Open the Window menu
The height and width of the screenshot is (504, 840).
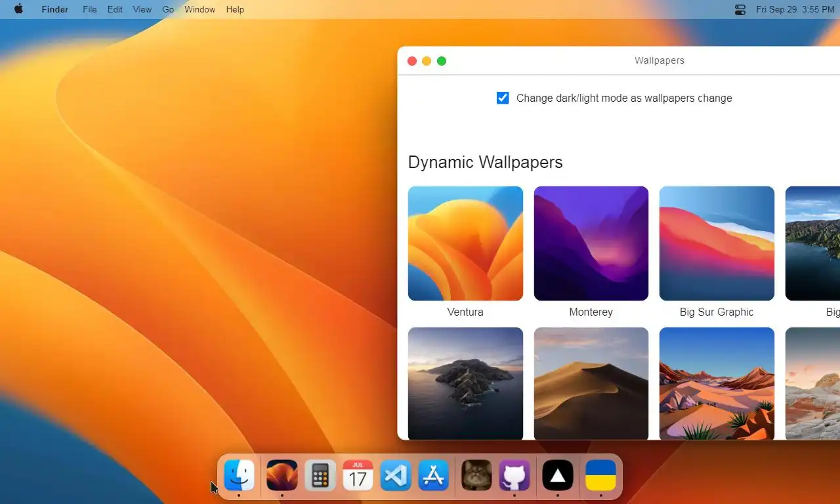tap(199, 9)
